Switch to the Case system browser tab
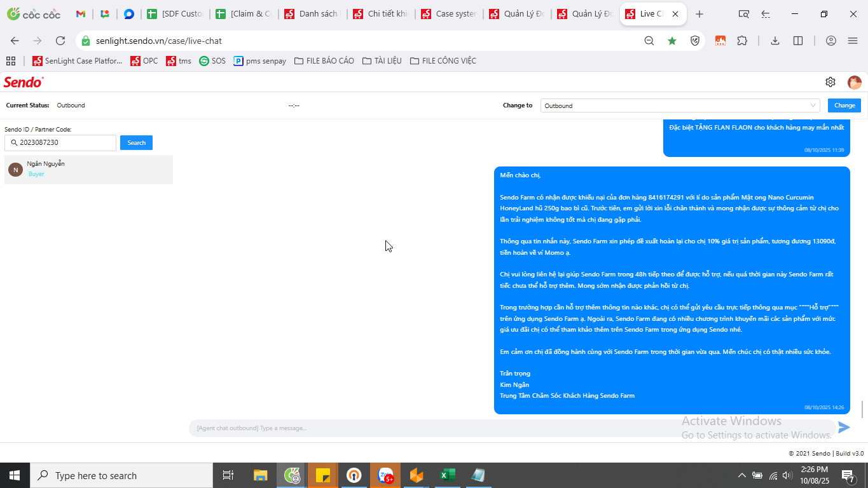 (x=449, y=14)
